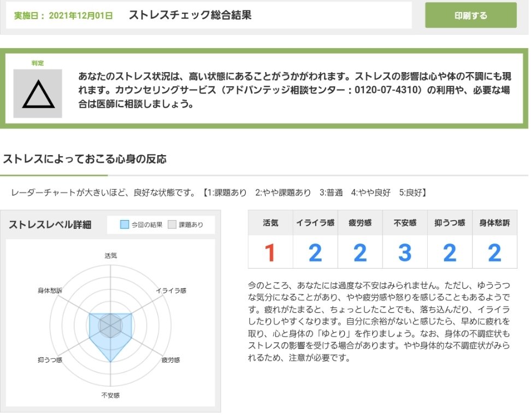This screenshot has width=531, height=420.
Task: Click the score 2 under 身体愁訴
Action: (495, 253)
